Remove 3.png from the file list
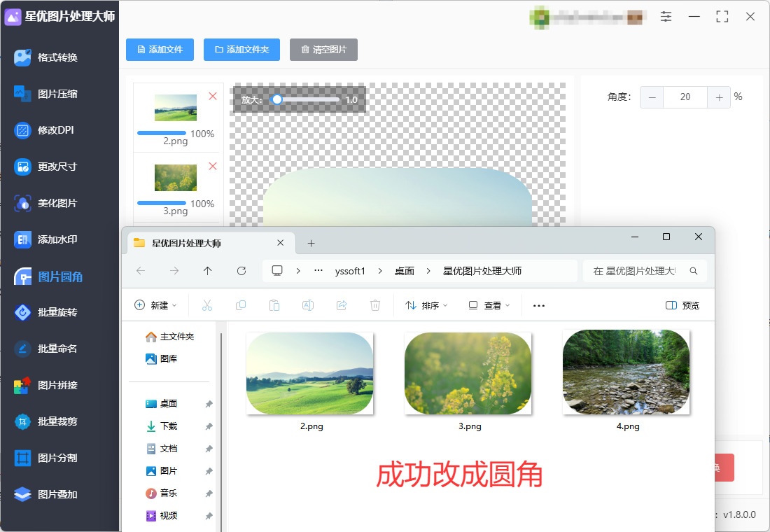Screen dimensions: 770x532 click(x=213, y=166)
